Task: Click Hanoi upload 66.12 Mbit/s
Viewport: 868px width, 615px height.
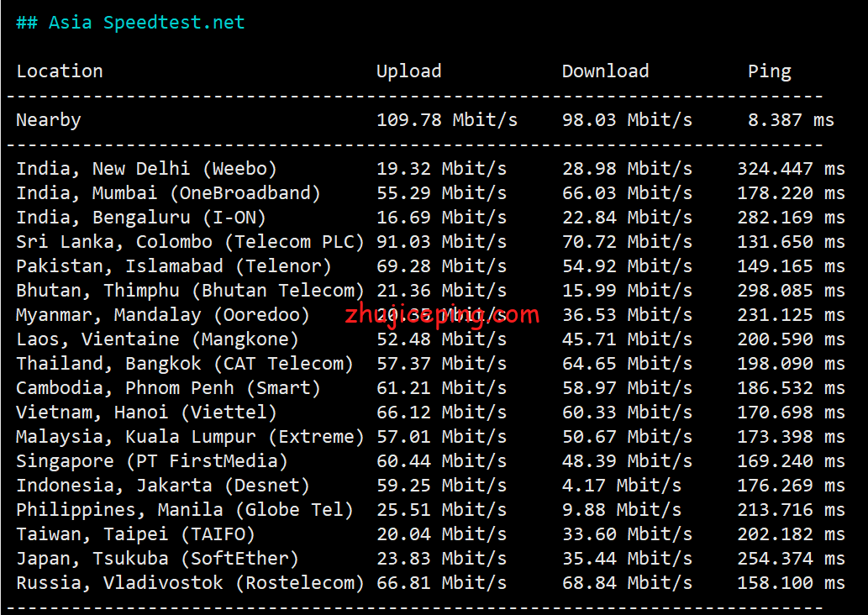Action: tap(441, 413)
